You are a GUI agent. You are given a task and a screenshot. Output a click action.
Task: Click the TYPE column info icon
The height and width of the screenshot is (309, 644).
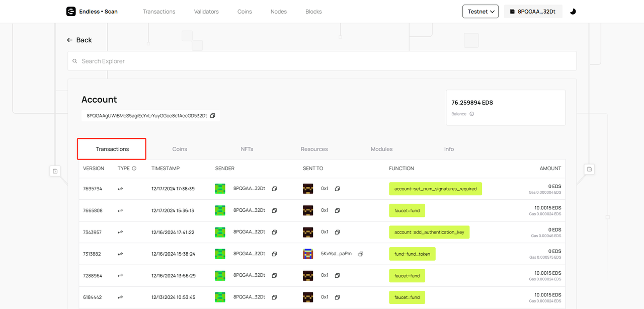134,169
